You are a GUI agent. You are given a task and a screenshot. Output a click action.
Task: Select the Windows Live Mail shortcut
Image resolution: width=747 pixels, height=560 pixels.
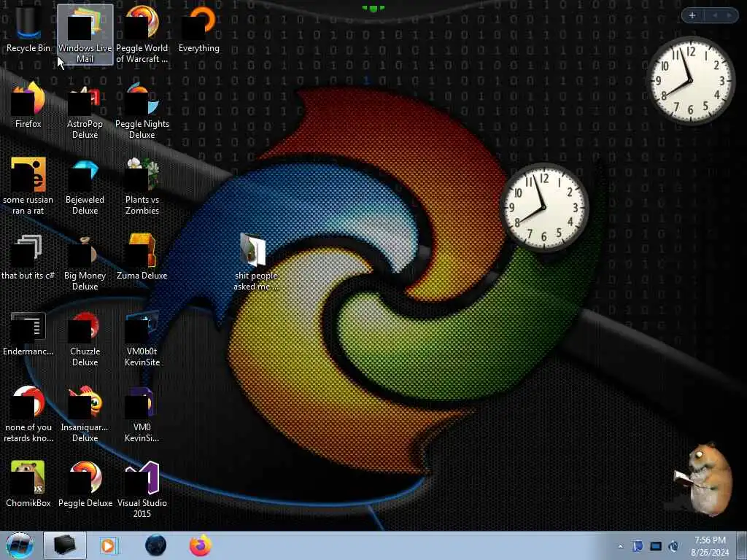click(85, 34)
